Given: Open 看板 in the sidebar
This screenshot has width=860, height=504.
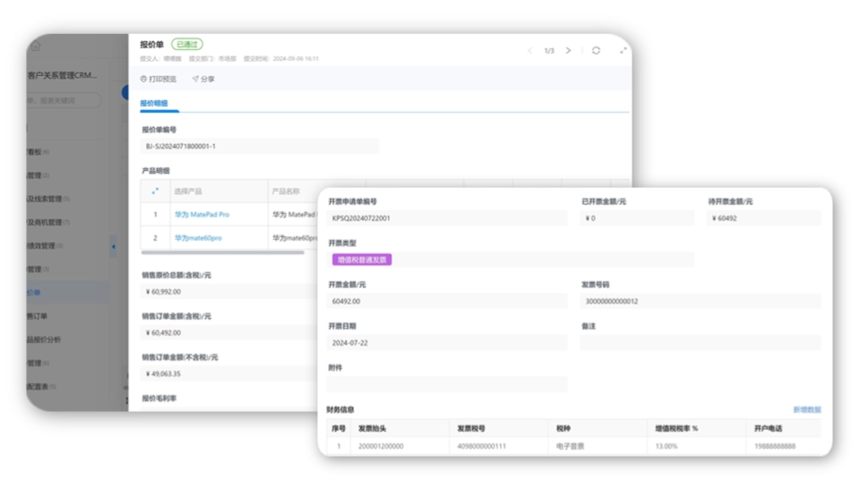Looking at the screenshot, I should (x=38, y=152).
